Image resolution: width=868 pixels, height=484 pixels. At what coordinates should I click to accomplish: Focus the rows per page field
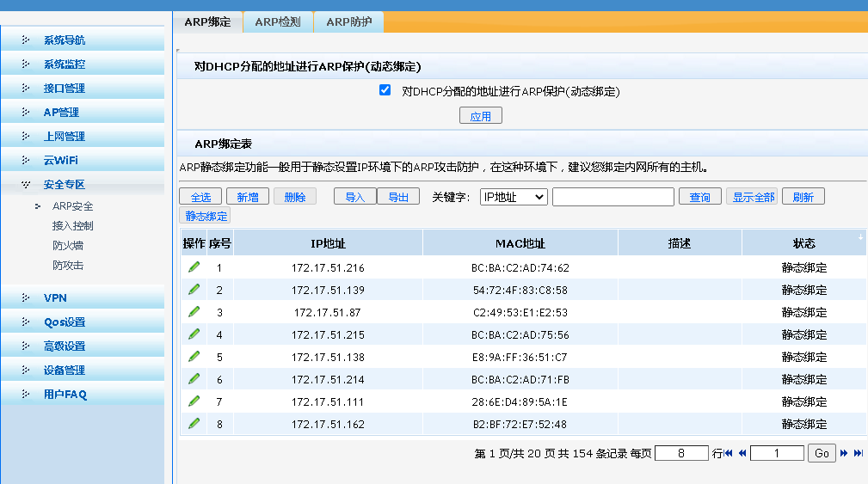point(681,453)
